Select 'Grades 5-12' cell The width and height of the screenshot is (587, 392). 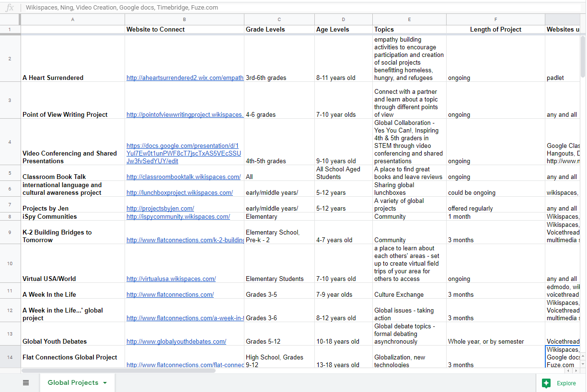pos(279,334)
